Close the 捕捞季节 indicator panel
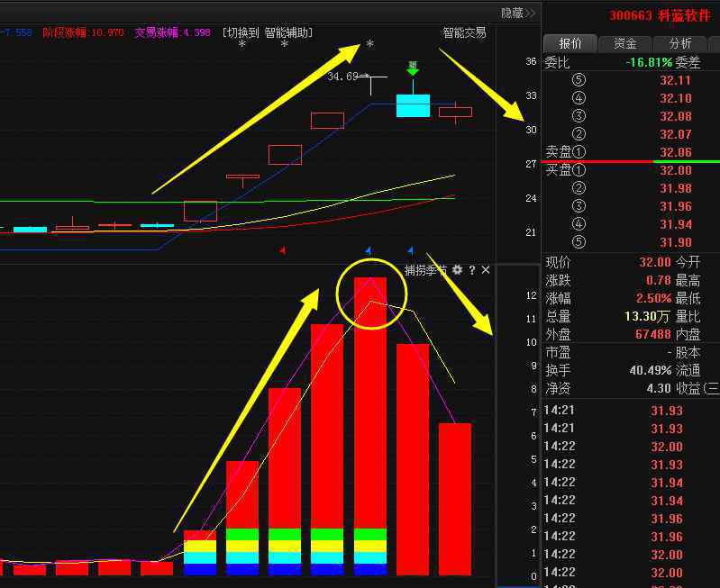Viewport: 720px width, 588px height. point(486,269)
